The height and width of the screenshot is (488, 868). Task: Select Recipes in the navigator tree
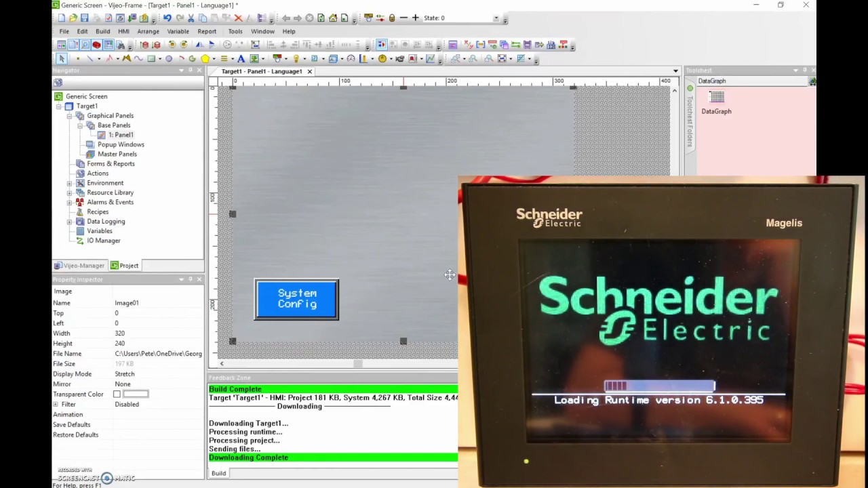[98, 212]
